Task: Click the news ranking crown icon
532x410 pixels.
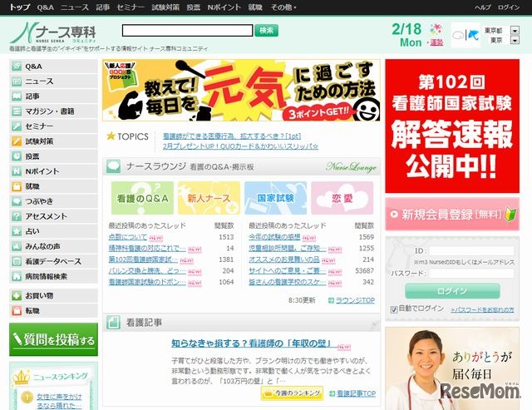Action: (x=21, y=377)
